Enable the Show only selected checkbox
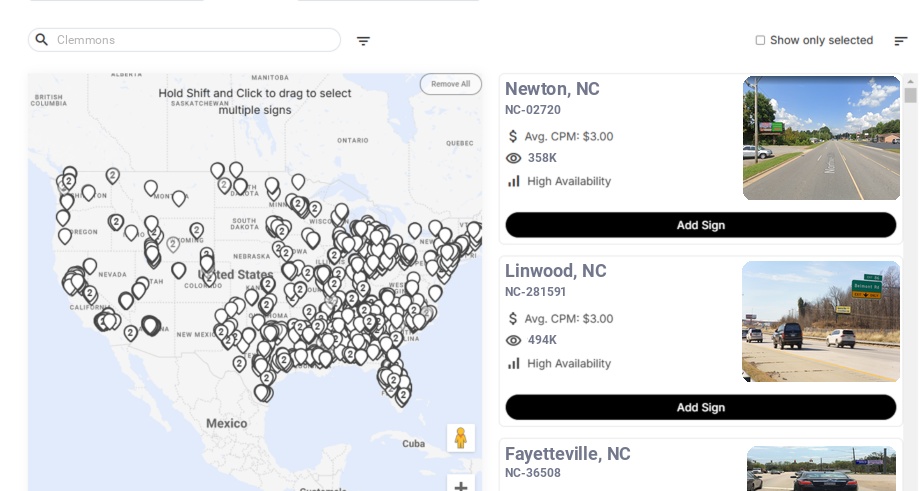The width and height of the screenshot is (920, 491). (760, 40)
